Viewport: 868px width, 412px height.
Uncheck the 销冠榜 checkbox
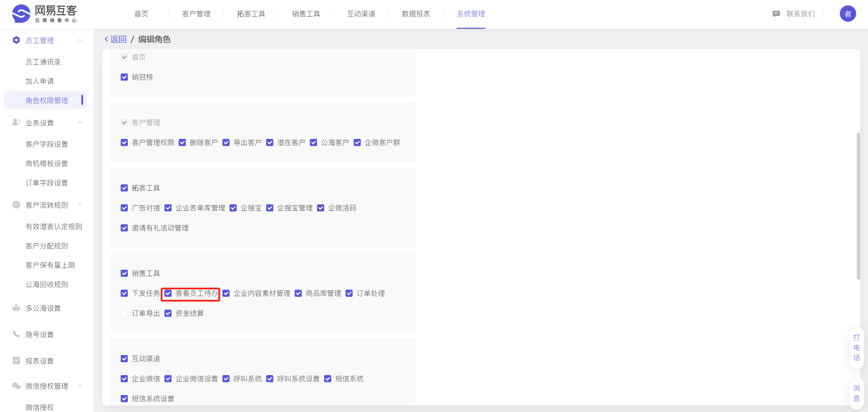(x=124, y=77)
